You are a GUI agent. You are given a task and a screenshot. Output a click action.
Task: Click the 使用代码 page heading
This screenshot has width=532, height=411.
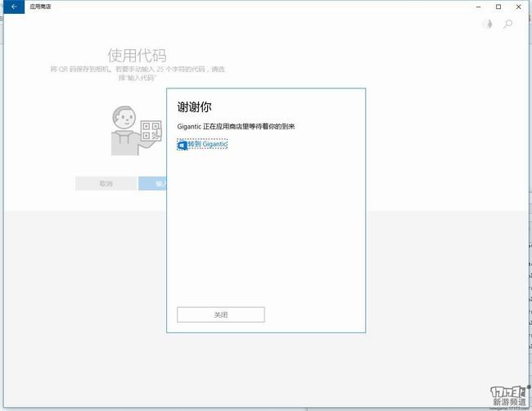pos(137,56)
